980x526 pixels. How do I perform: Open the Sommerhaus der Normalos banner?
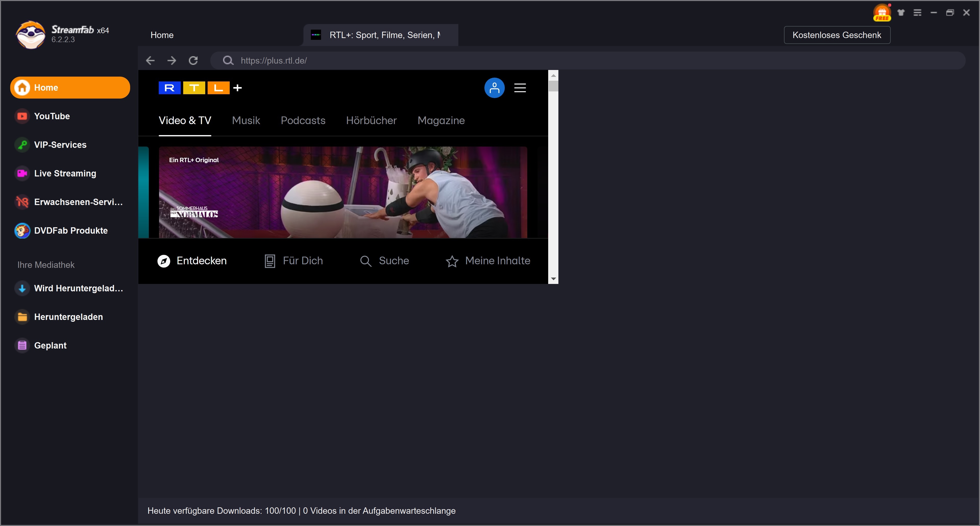point(342,192)
